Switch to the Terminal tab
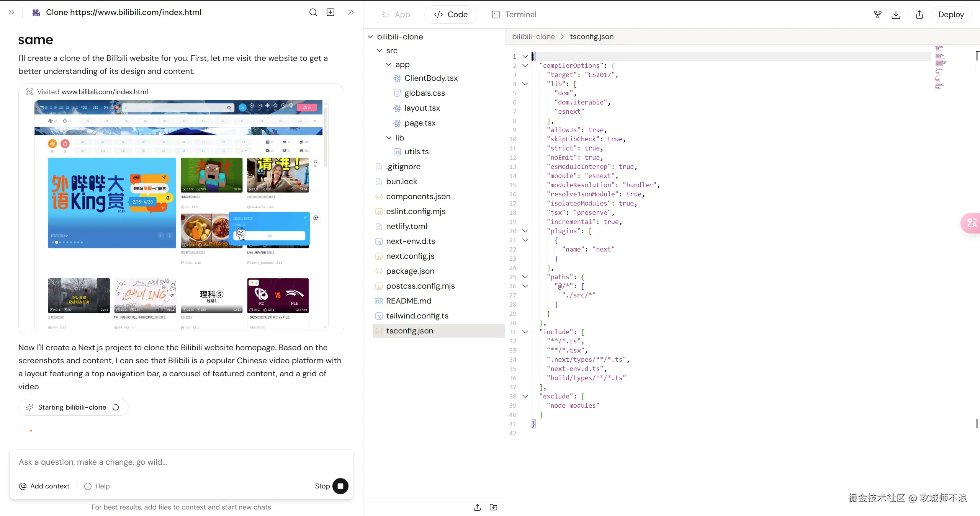The width and height of the screenshot is (980, 516). point(514,15)
